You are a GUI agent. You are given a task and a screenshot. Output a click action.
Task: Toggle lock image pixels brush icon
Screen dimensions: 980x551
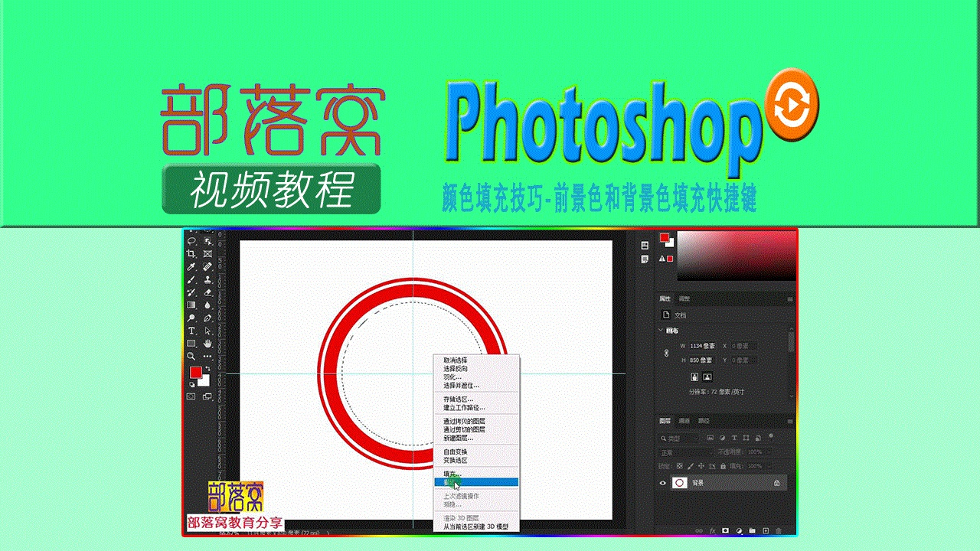[690, 466]
